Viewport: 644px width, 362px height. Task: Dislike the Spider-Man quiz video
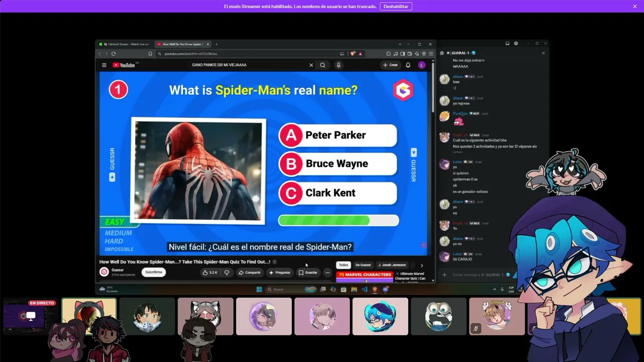[227, 273]
